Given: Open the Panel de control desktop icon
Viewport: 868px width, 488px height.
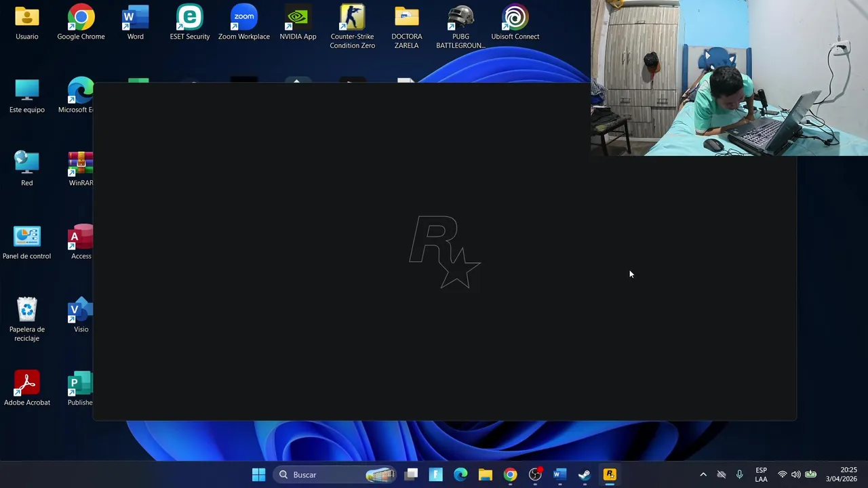Looking at the screenshot, I should (27, 242).
